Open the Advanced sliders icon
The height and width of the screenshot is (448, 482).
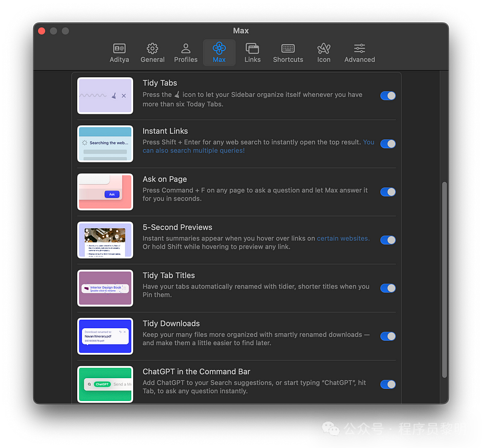(359, 49)
